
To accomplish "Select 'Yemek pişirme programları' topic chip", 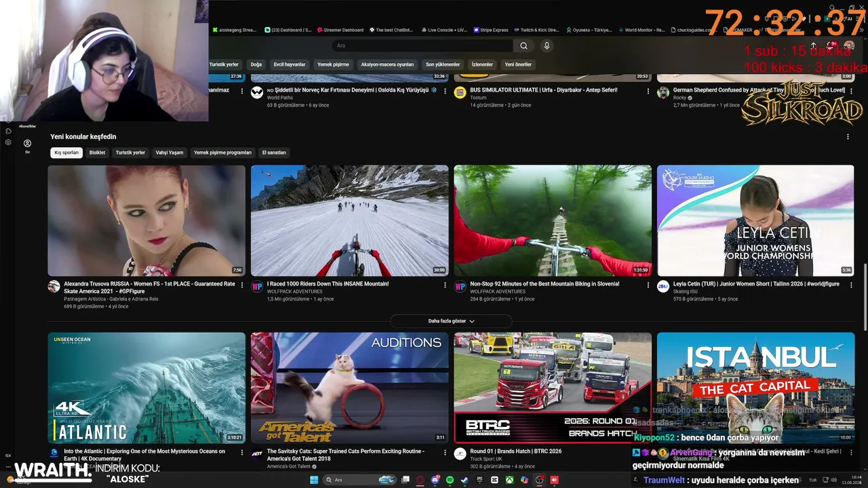I will coord(222,152).
